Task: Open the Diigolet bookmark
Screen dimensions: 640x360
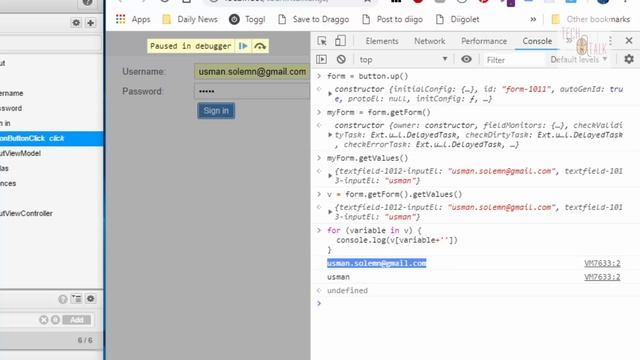Action: point(458,19)
